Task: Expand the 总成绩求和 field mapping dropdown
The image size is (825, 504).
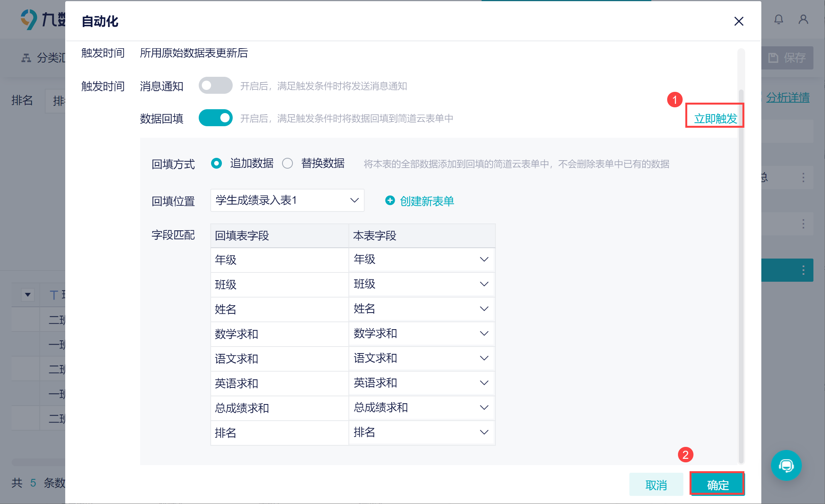Action: click(x=422, y=408)
